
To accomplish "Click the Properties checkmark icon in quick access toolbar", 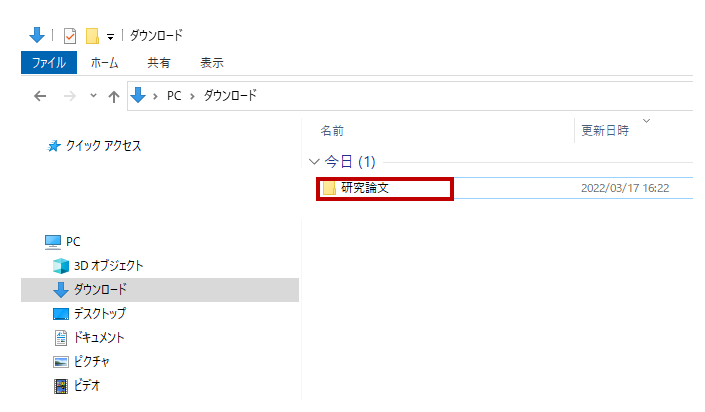I will point(70,36).
